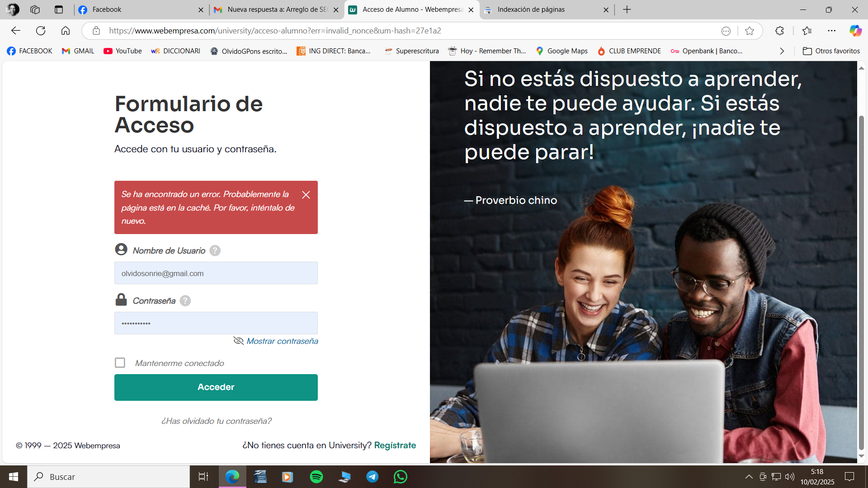Click the Acceder button
Screen dimensions: 868x488
tap(216, 387)
